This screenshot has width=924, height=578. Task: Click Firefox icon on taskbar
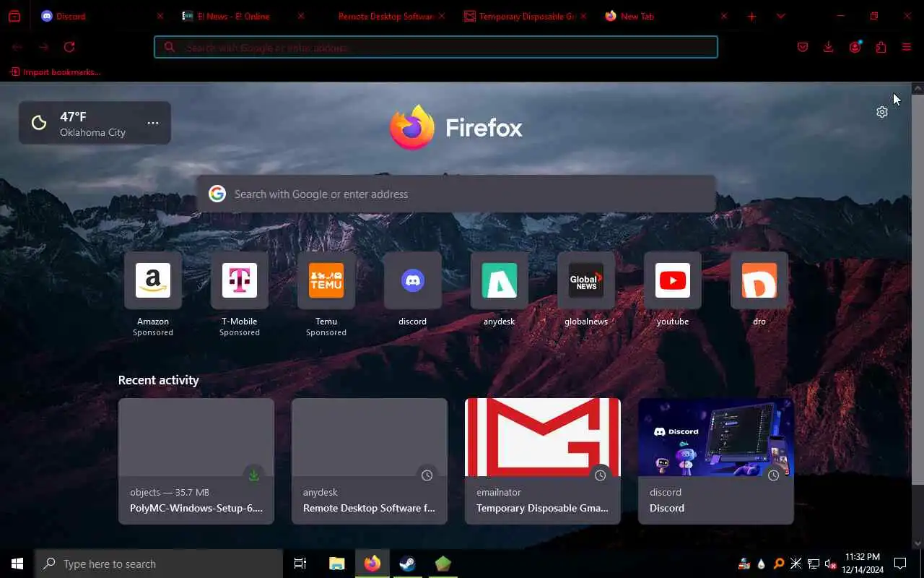click(372, 564)
